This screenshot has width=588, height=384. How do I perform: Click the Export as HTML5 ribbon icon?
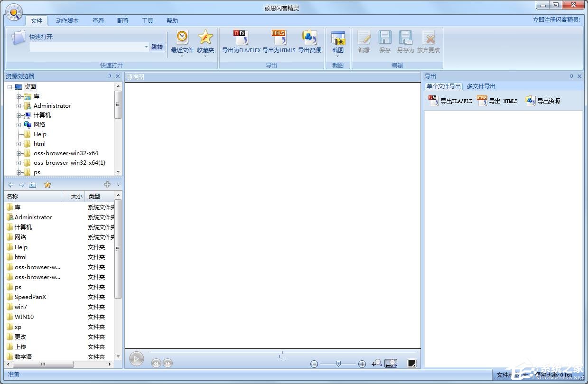(279, 38)
